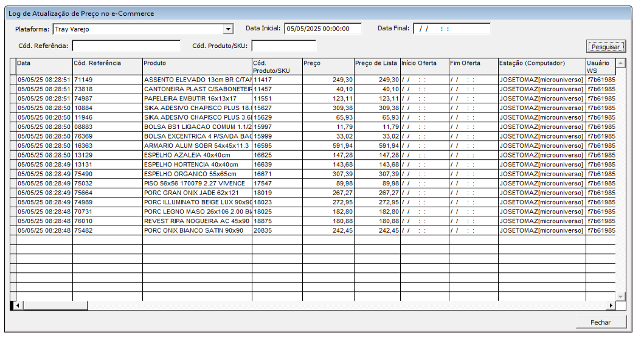Click the Usuário WS column header

[600, 66]
